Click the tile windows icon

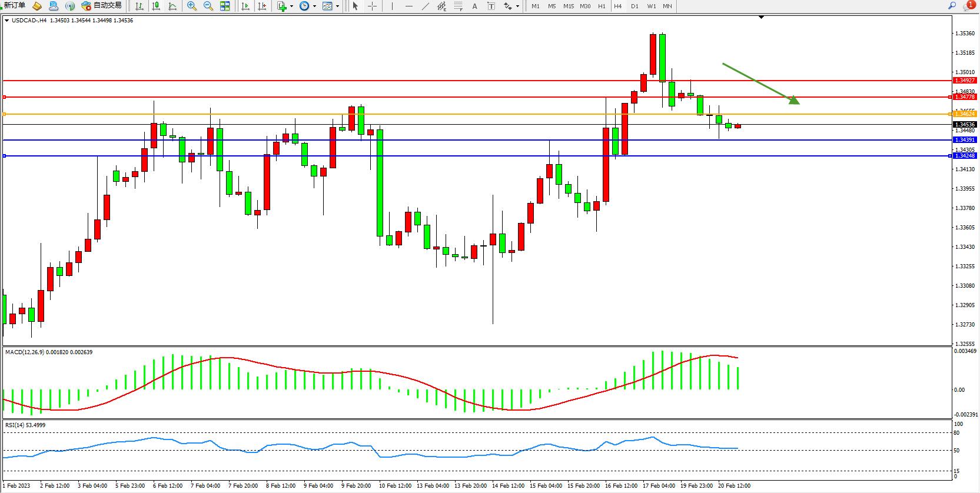click(225, 6)
